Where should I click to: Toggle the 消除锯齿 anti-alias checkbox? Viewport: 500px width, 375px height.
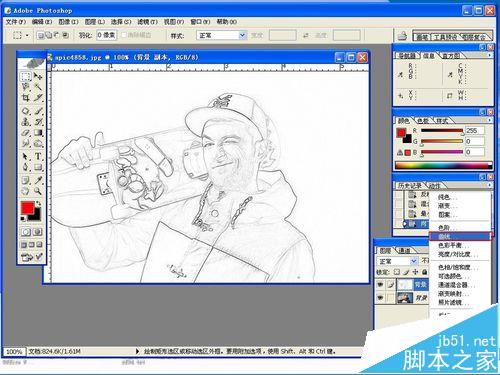(x=124, y=35)
